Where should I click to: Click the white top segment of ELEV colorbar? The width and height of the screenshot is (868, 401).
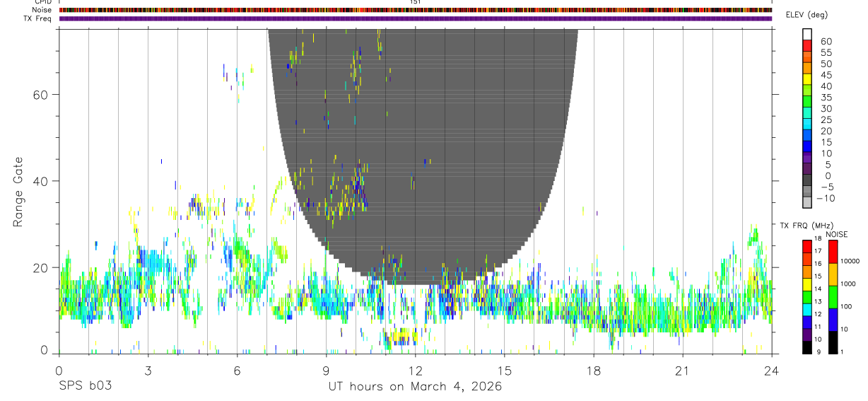(807, 34)
